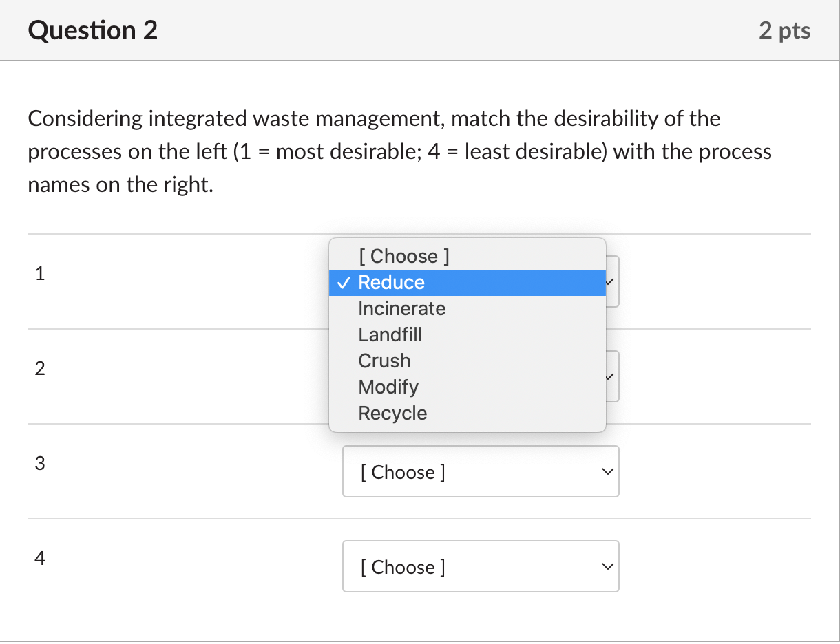The image size is (840, 644).
Task: Select Recycle in the dropdown menu
Action: 392,414
